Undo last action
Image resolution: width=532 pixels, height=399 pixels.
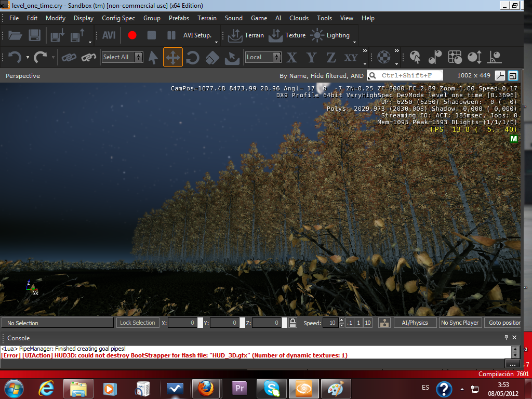click(15, 57)
